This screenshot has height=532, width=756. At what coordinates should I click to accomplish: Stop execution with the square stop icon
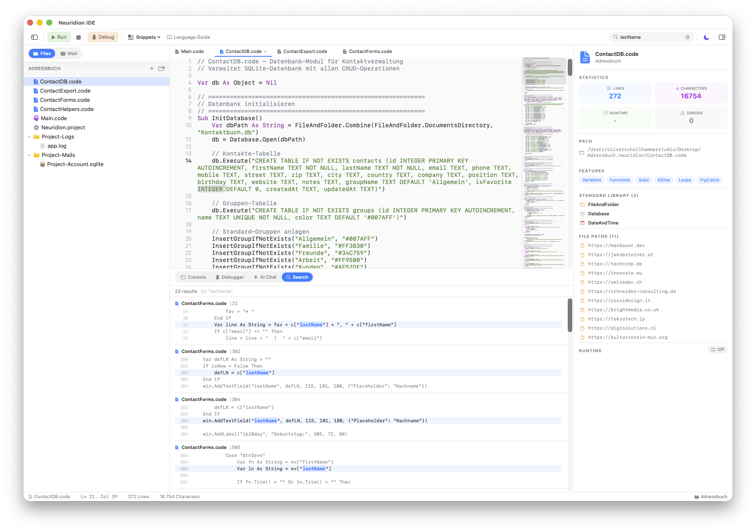[79, 37]
